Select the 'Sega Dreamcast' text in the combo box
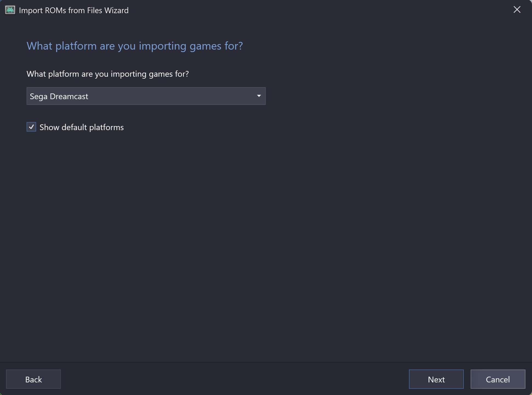532x395 pixels. [x=59, y=96]
